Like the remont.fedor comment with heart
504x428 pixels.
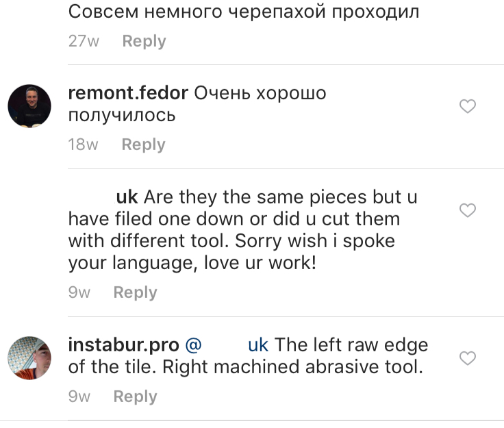467,106
